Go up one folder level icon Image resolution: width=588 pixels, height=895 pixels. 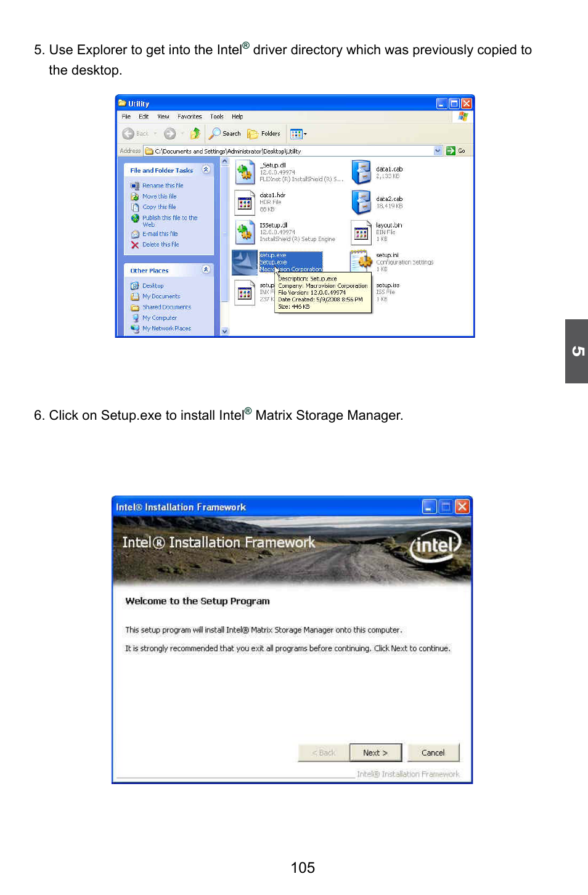point(195,134)
